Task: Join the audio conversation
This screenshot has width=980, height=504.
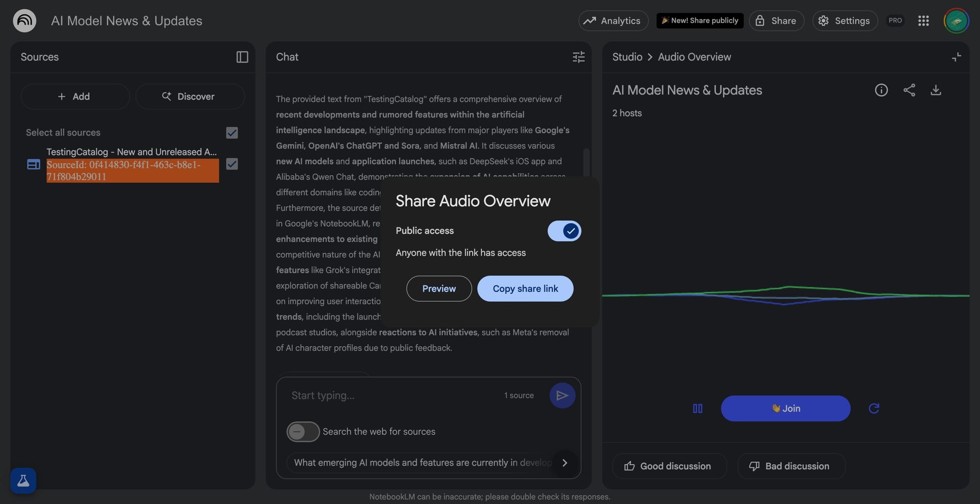Action: 785,408
